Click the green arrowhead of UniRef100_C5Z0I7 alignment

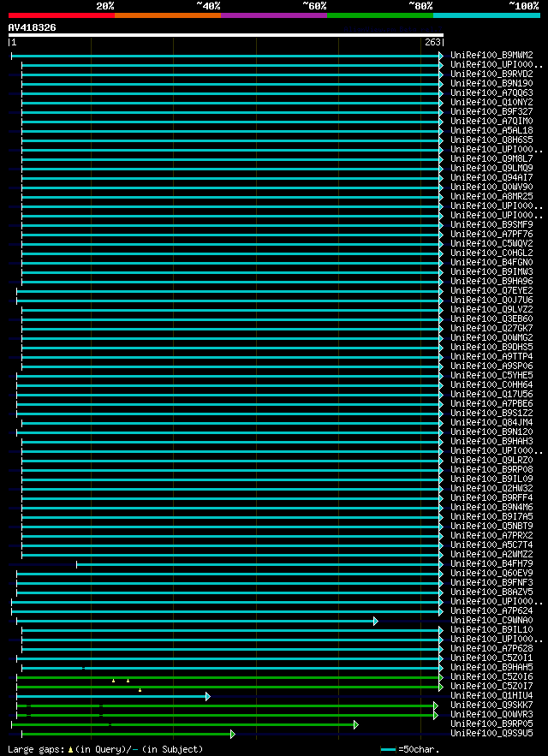441,687
